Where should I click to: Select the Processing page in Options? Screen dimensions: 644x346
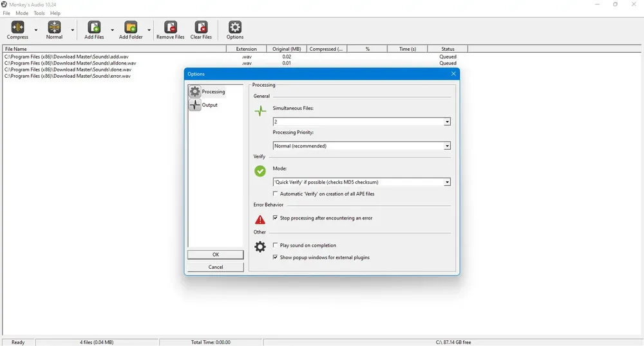(207, 91)
